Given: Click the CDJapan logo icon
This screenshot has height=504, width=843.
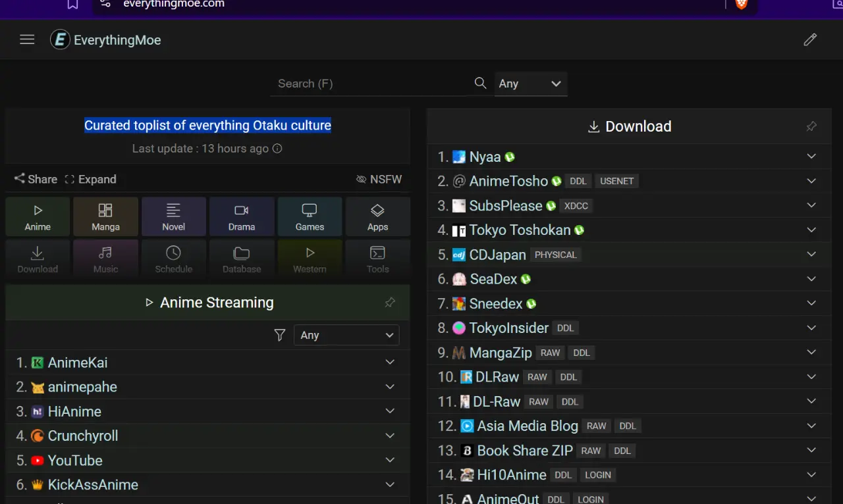Looking at the screenshot, I should (459, 255).
